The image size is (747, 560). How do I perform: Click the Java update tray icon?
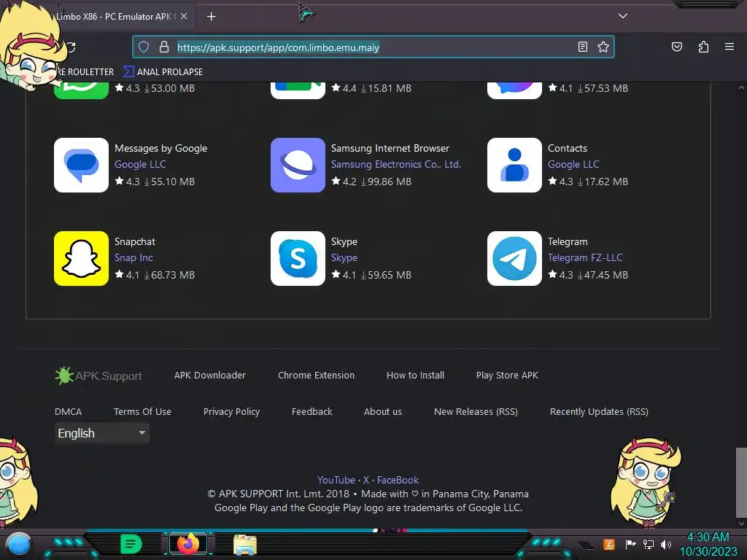609,544
